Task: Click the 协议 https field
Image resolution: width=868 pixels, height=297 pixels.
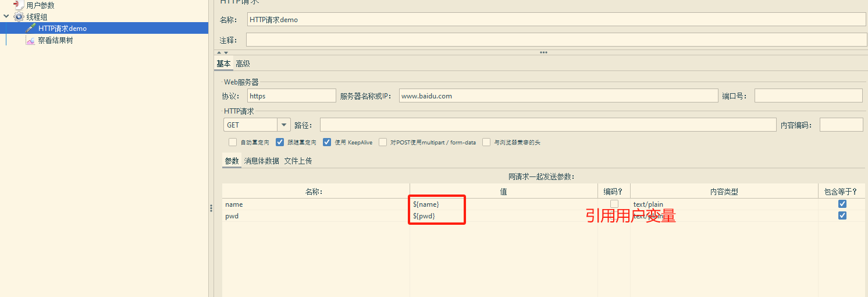Action: point(291,96)
